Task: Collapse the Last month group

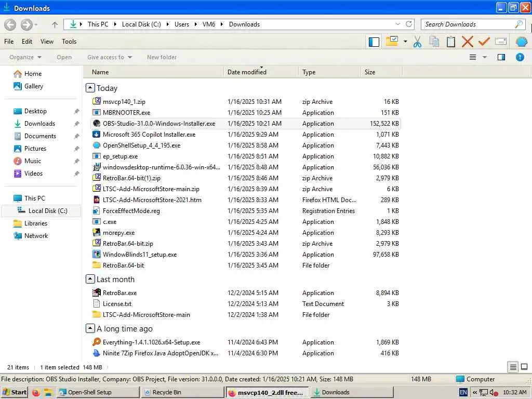Action: 90,279
